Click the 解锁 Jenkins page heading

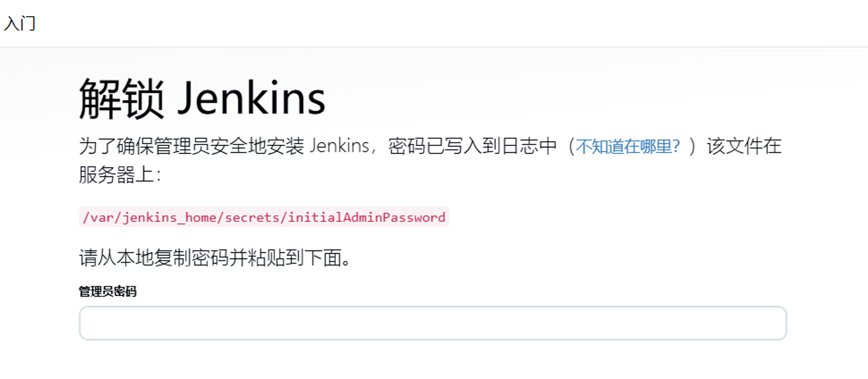tap(202, 98)
